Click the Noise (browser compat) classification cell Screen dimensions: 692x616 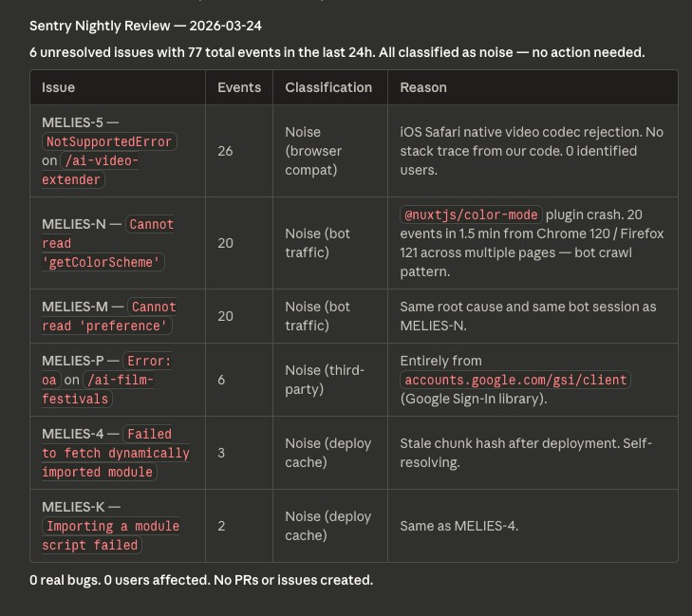[313, 151]
